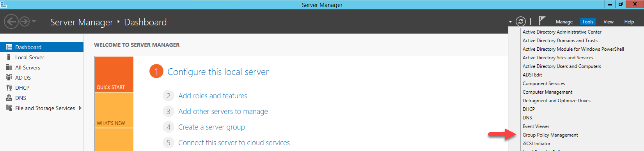Click Create a server group link
Image resolution: width=644 pixels, height=151 pixels.
211,127
